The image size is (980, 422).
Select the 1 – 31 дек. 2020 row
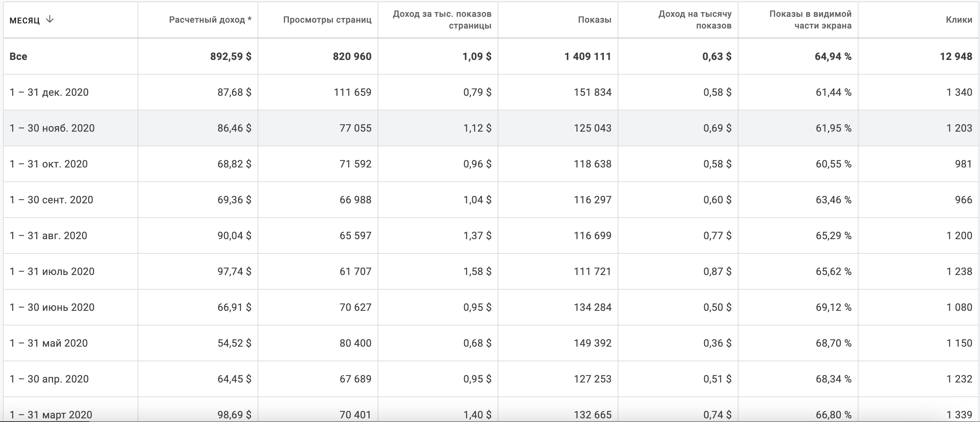pos(49,93)
